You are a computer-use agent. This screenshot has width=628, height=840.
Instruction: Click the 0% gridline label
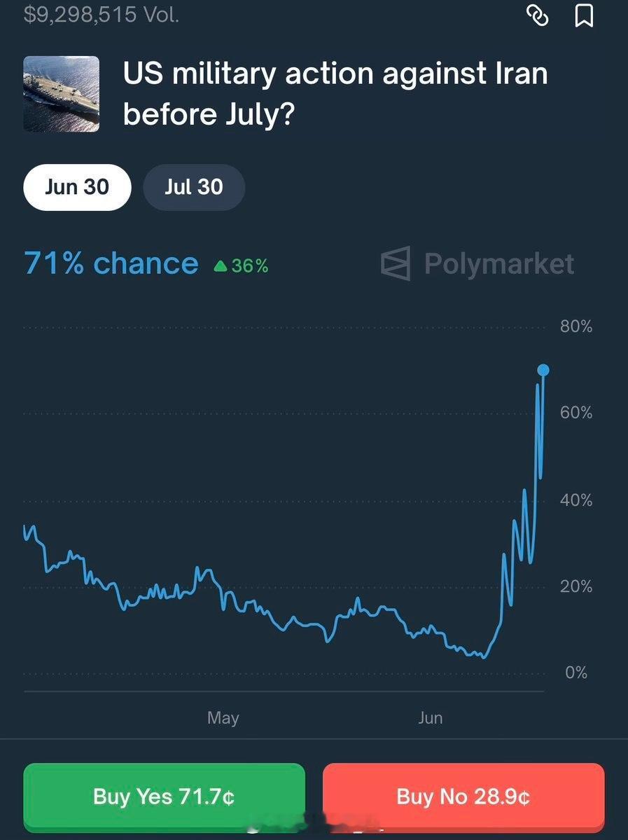(576, 673)
